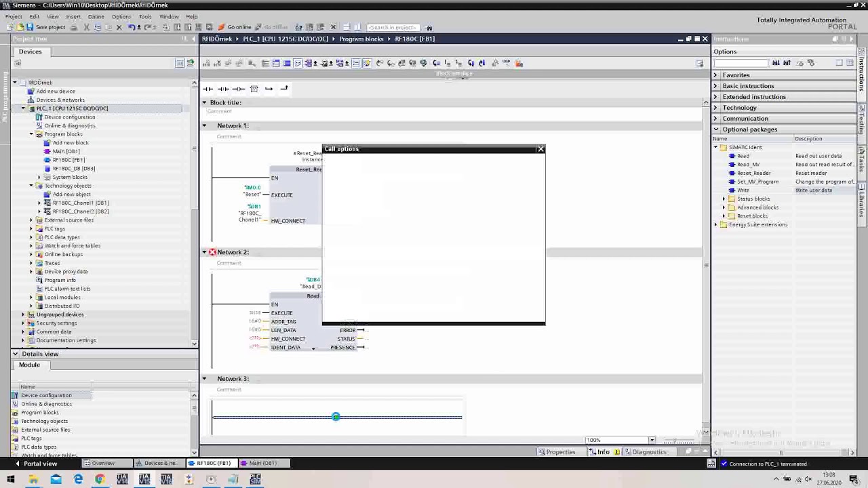868x488 pixels.
Task: Collapse the Details view panel
Action: pos(15,354)
